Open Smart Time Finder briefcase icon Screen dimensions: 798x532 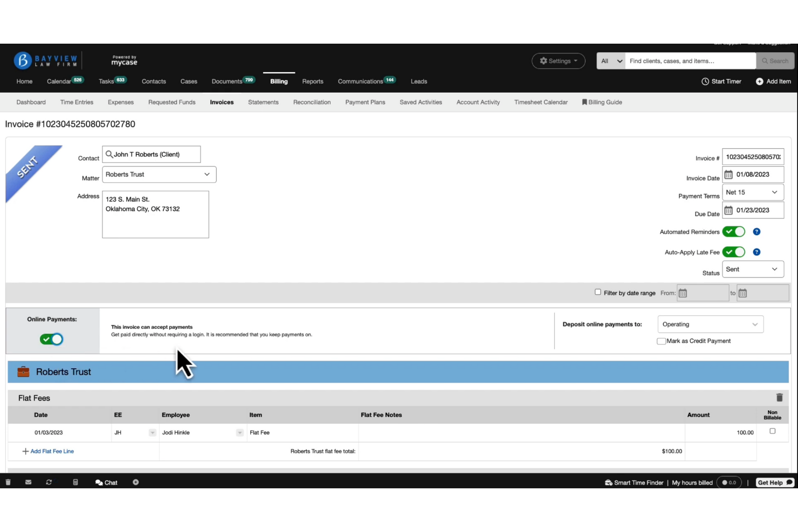pyautogui.click(x=608, y=482)
